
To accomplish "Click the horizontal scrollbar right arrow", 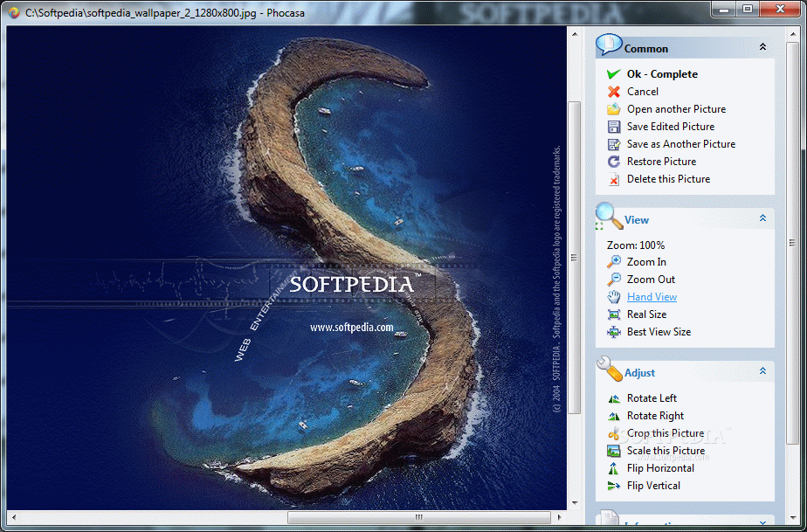I will 560,517.
